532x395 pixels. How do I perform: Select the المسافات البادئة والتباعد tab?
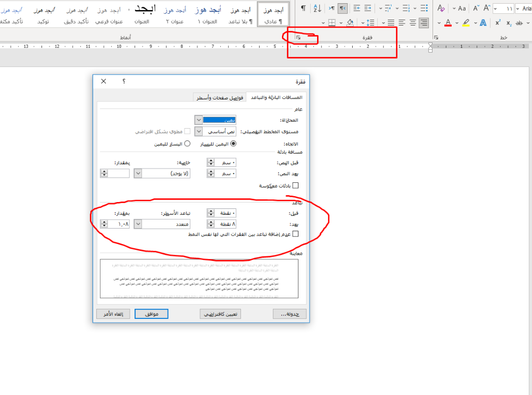click(276, 97)
